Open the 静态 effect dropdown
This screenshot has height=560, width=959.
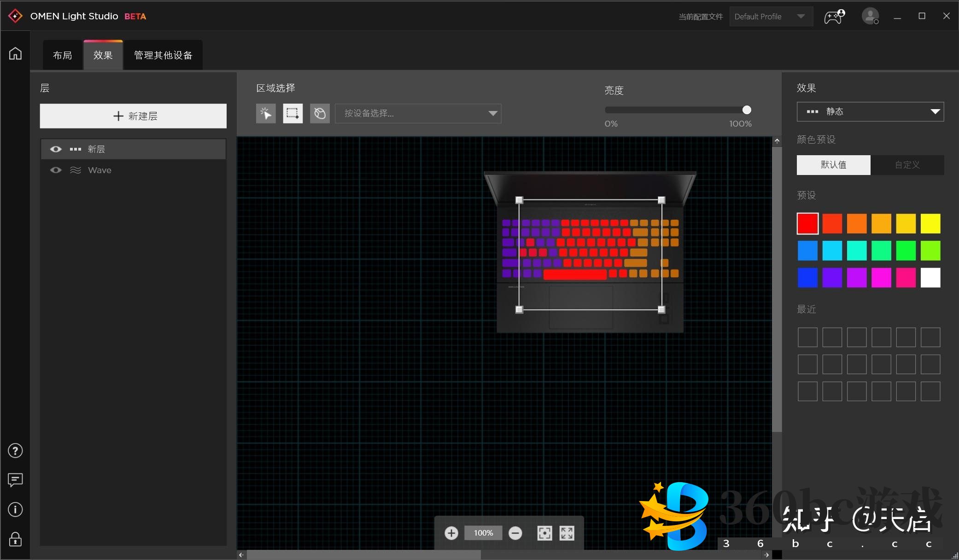tap(870, 111)
